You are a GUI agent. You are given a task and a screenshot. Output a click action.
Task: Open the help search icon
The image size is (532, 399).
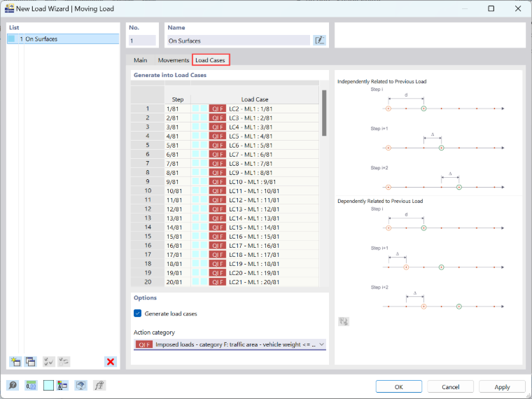[x=13, y=386]
